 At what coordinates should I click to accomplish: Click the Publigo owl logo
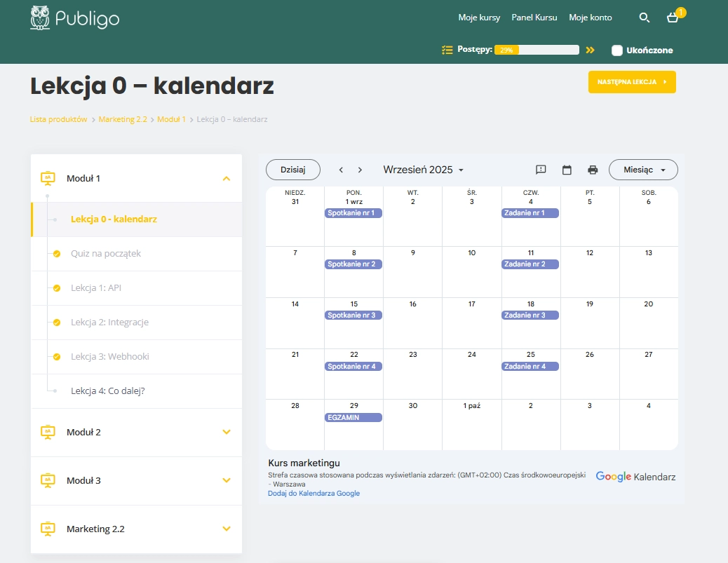tap(75, 18)
